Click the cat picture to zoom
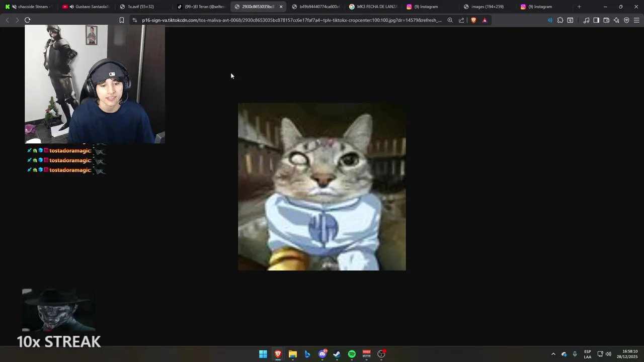Screen dimensions: 644x362 tap(322, 187)
